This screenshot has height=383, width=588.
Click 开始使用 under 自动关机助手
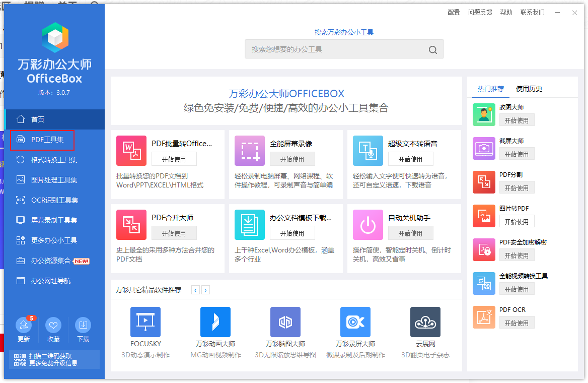[411, 233]
